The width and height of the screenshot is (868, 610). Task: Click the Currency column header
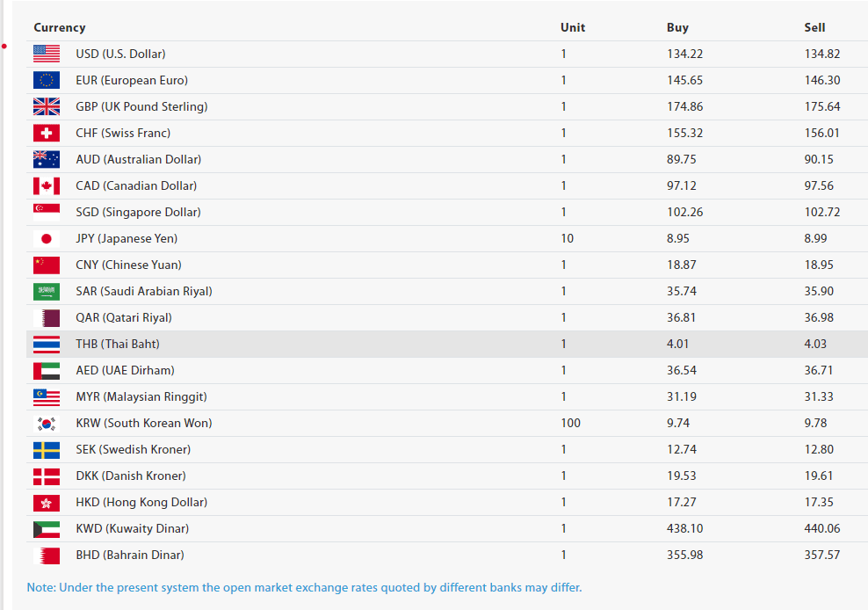click(60, 27)
